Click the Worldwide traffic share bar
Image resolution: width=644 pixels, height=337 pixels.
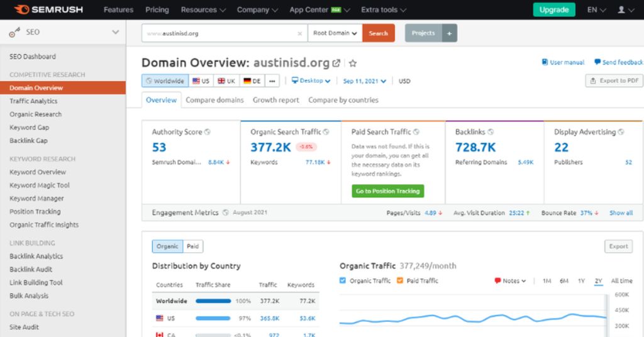pyautogui.click(x=213, y=301)
